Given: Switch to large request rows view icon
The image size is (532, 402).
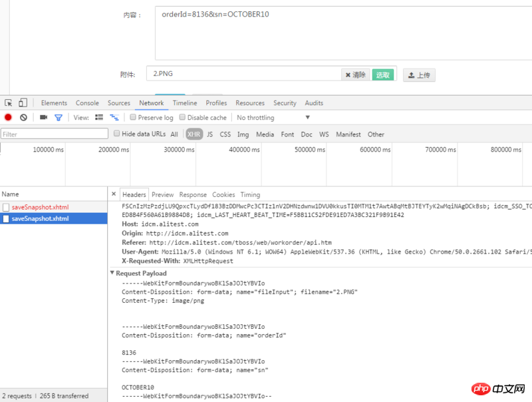Looking at the screenshot, I should (99, 118).
